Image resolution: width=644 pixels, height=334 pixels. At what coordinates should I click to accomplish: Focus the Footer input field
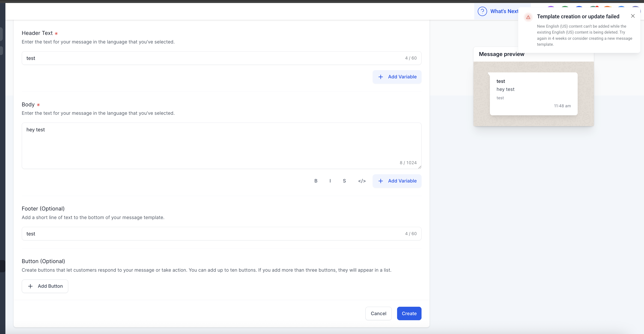coord(212,234)
